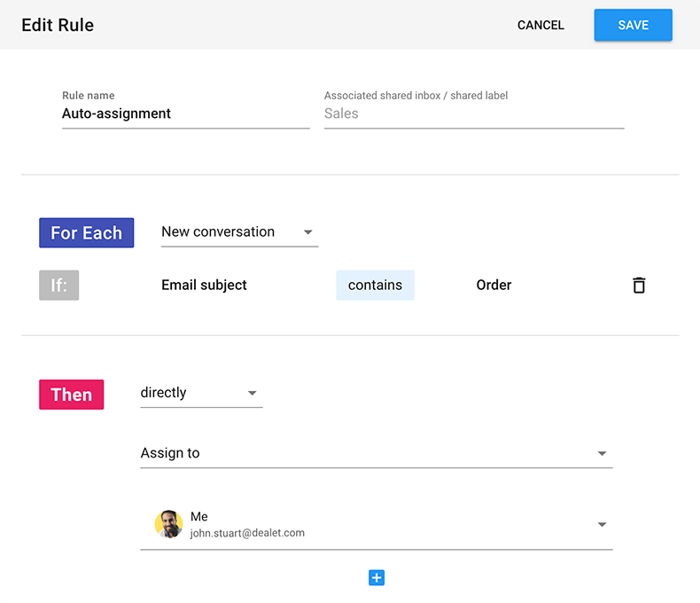This screenshot has width=700, height=603.
Task: Cancel editing the rule
Action: click(x=541, y=25)
